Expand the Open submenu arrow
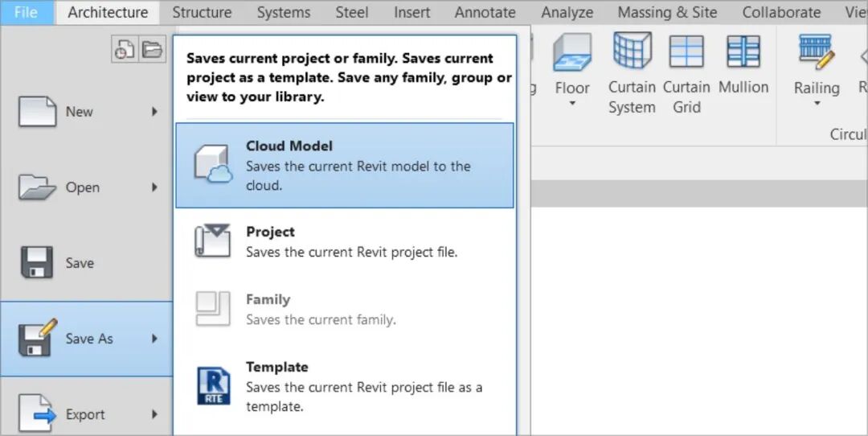This screenshot has width=868, height=436. [x=154, y=187]
